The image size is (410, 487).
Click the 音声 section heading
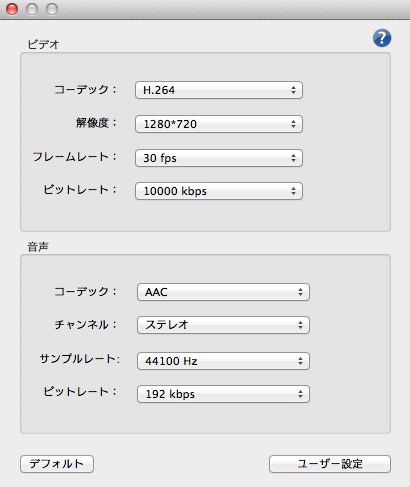point(38,247)
